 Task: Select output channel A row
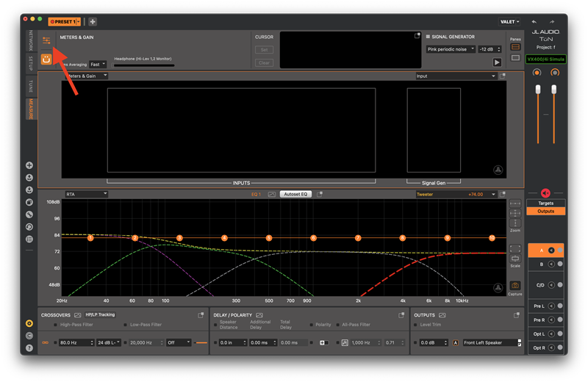pos(545,250)
